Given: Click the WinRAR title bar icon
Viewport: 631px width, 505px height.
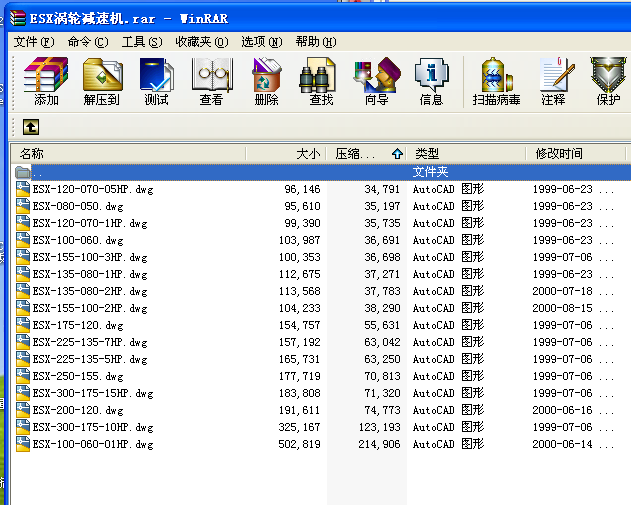Looking at the screenshot, I should (x=18, y=18).
